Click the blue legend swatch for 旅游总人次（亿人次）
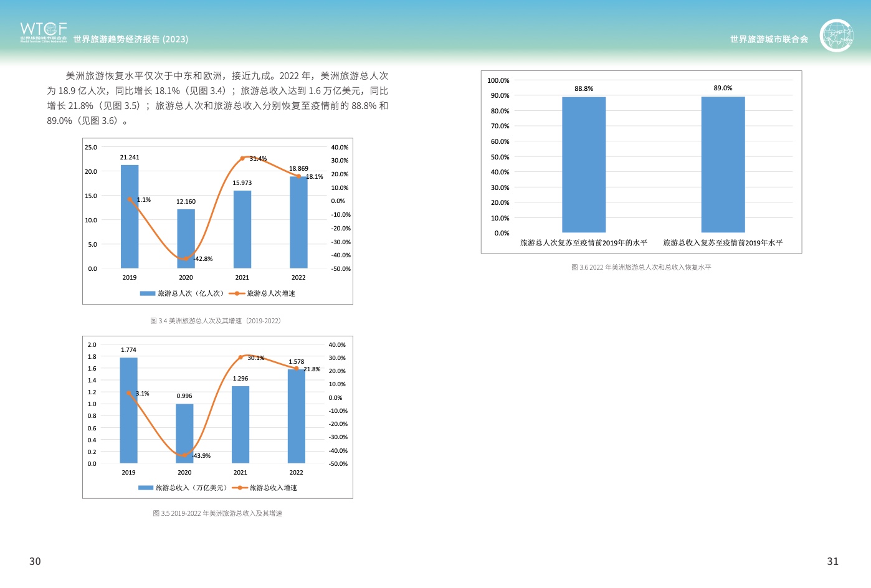The image size is (871, 588). coord(148,293)
